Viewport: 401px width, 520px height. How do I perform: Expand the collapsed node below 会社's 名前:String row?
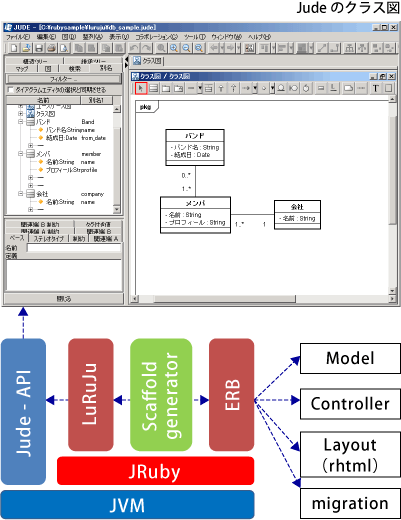(30, 210)
